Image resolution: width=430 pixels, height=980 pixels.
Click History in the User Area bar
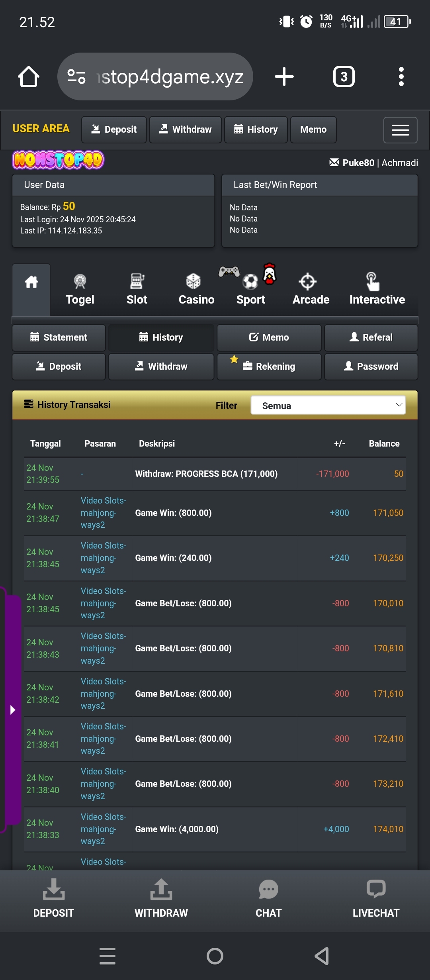[x=256, y=129]
